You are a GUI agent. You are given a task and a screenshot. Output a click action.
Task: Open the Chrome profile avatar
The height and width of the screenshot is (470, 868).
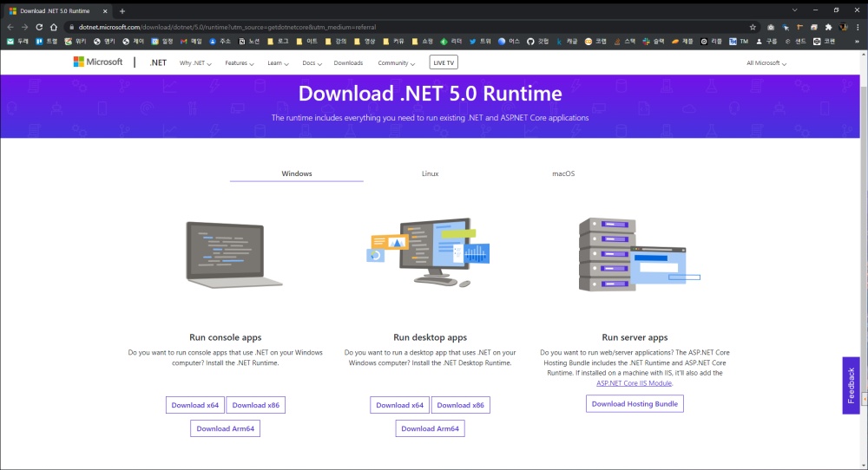843,27
